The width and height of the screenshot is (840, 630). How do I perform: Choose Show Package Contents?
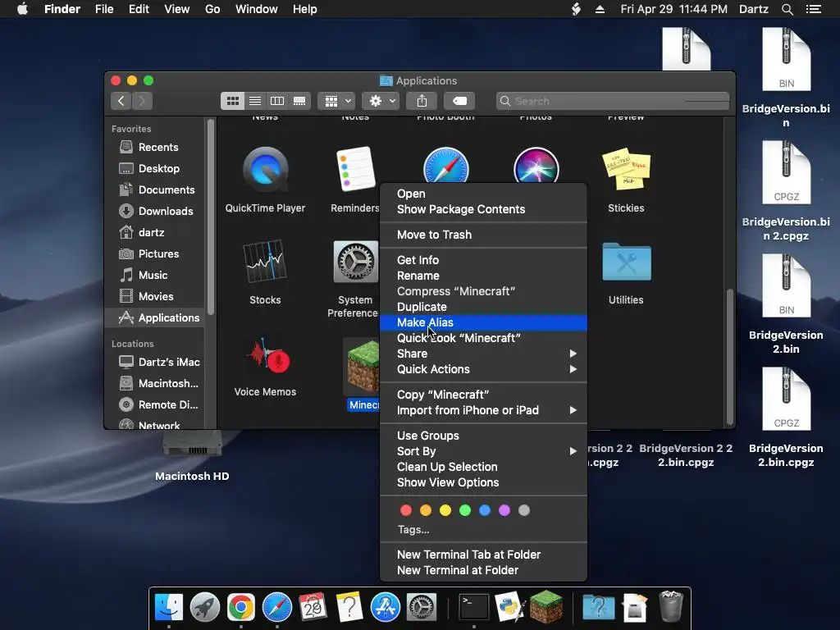coord(483,209)
